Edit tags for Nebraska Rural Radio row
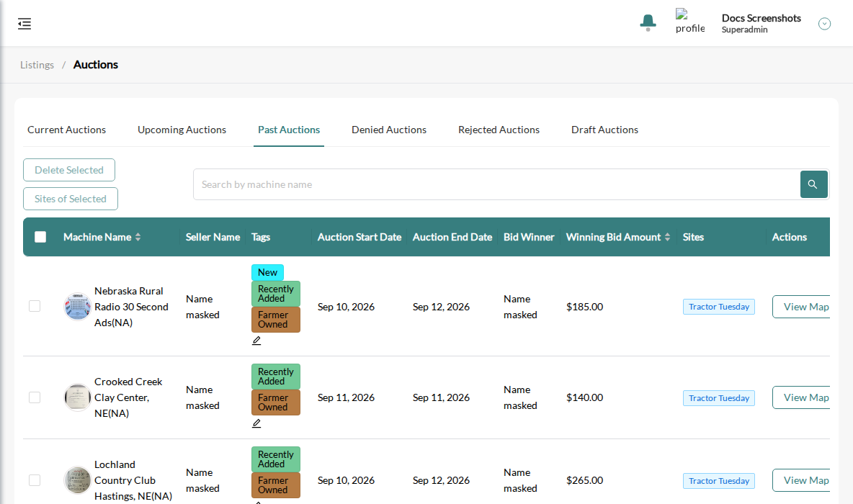The height and width of the screenshot is (504, 853). (256, 341)
